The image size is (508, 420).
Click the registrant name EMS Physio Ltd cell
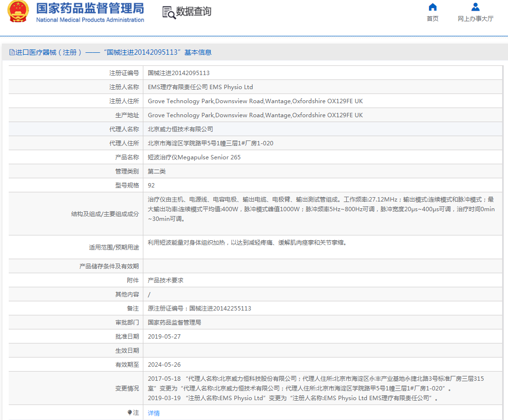[200, 87]
